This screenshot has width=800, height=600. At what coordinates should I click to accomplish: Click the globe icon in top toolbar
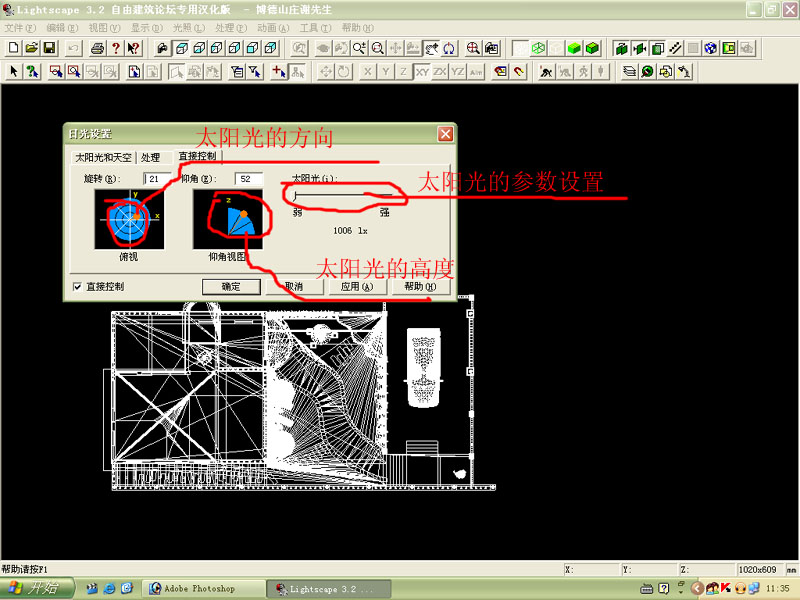710,48
